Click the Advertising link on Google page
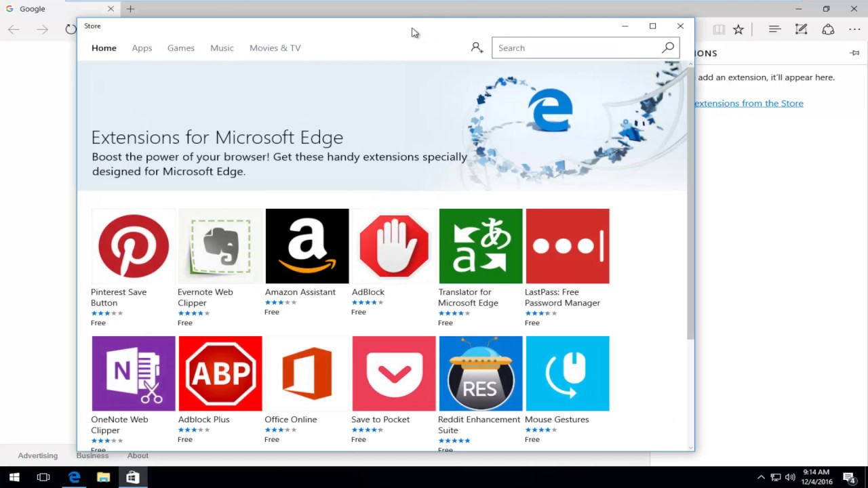The width and height of the screenshot is (868, 488). pos(38,455)
